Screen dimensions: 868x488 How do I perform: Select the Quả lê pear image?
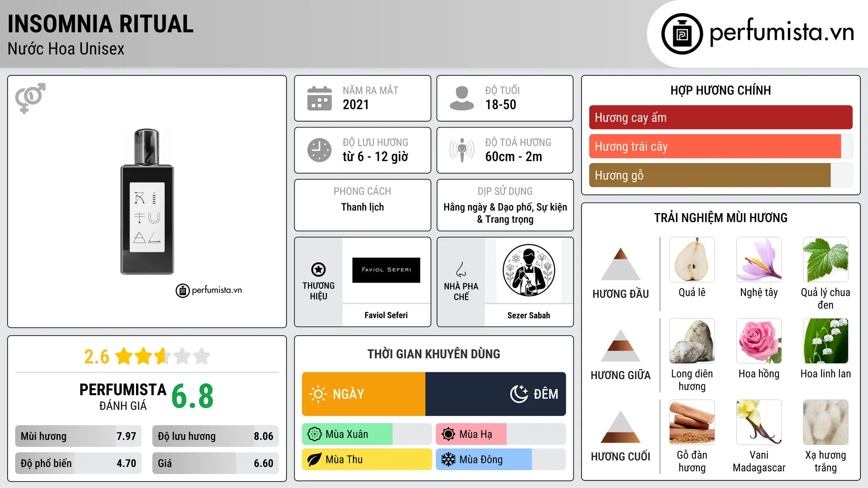point(692,260)
